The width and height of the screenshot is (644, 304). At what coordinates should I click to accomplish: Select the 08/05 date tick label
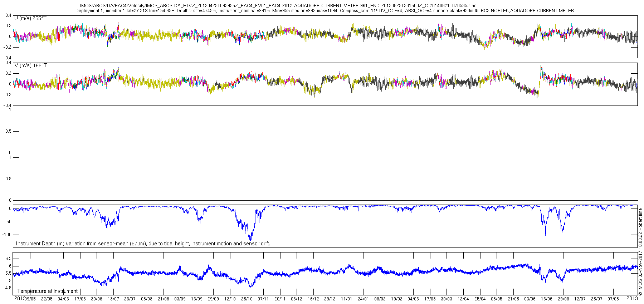(x=497, y=299)
